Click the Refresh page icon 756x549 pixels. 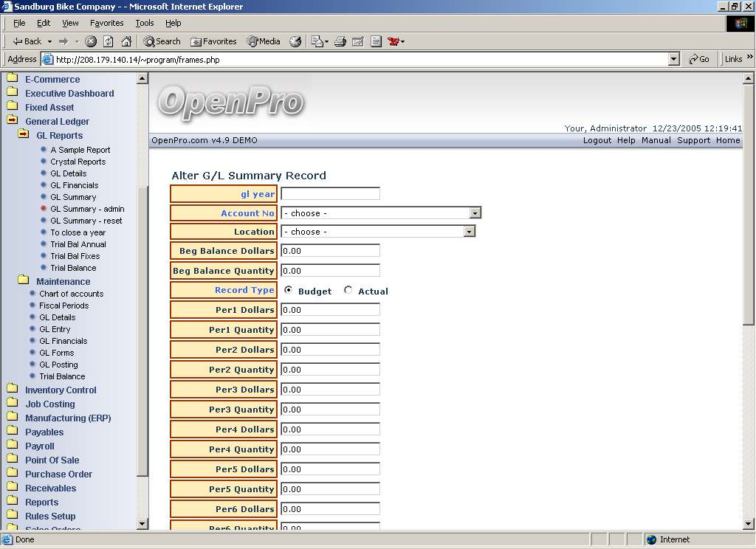pyautogui.click(x=109, y=41)
